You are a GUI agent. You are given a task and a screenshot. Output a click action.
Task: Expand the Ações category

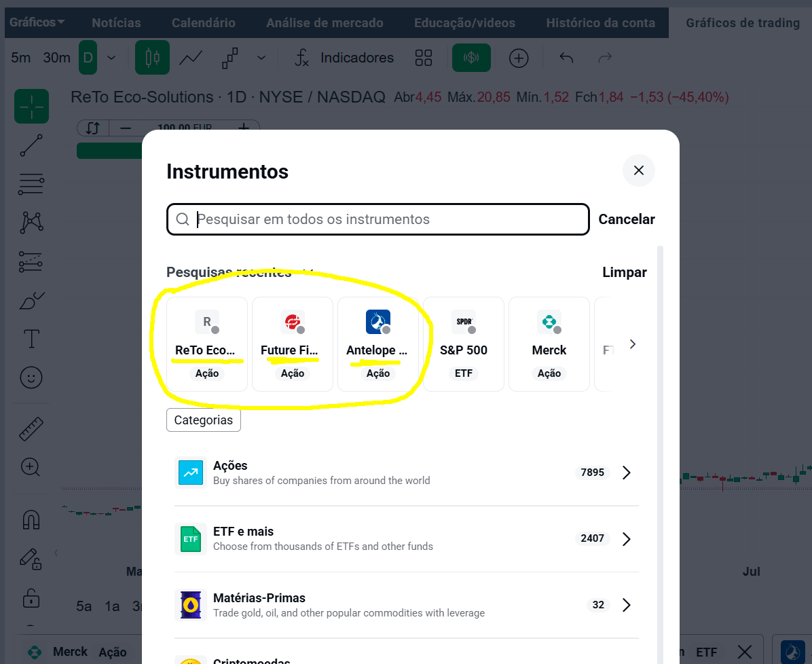[x=407, y=473]
